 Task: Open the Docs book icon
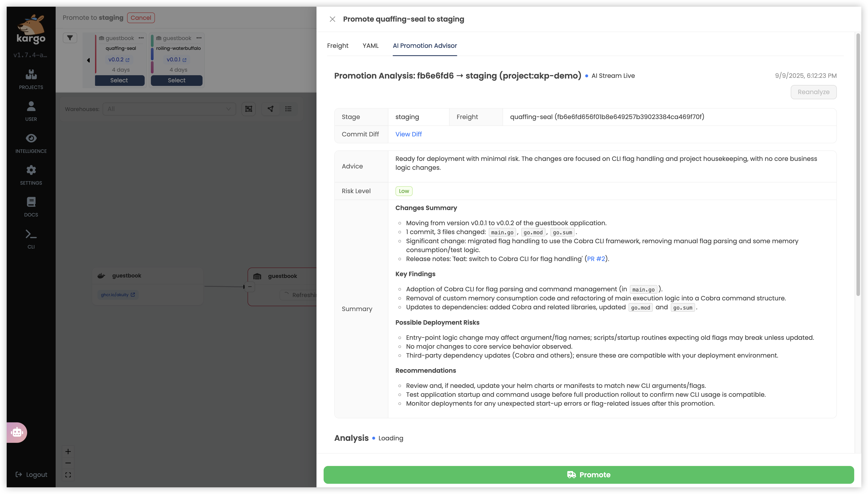pos(31,202)
